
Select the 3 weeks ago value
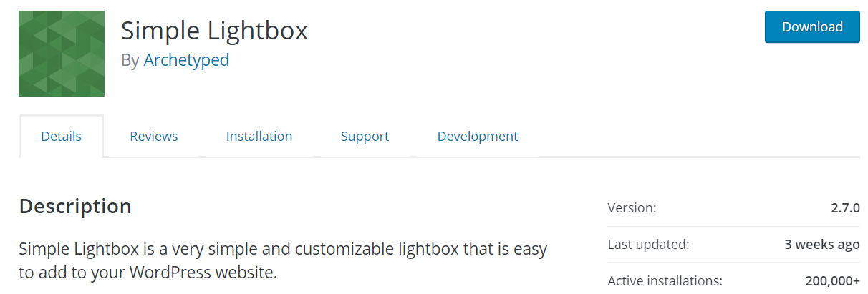coord(822,245)
